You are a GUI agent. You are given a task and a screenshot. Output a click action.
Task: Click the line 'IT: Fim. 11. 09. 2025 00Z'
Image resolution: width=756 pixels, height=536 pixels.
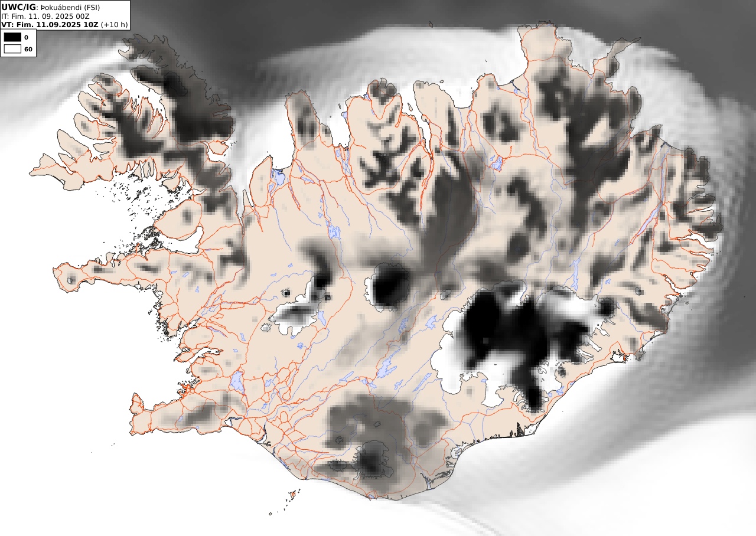click(x=45, y=16)
